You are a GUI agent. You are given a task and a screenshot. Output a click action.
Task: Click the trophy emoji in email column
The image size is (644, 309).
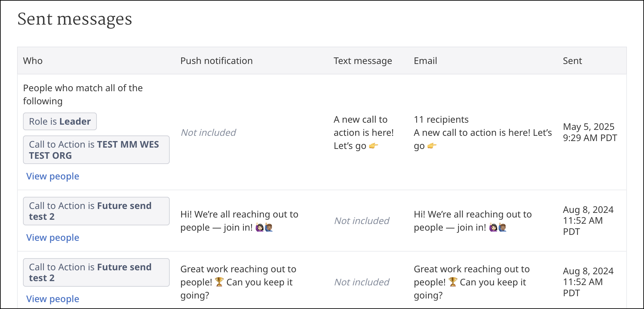pyautogui.click(x=453, y=282)
